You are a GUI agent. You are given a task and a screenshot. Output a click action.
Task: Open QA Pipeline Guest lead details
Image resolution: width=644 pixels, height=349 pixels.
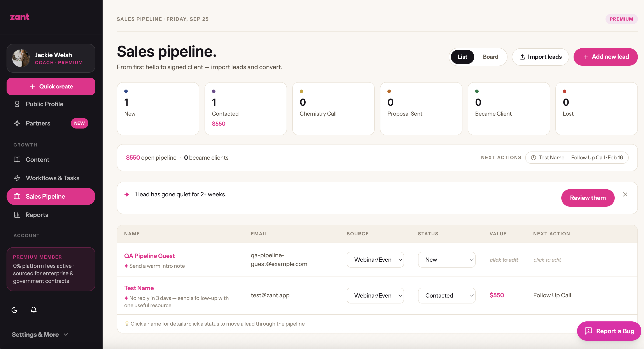[x=149, y=256]
